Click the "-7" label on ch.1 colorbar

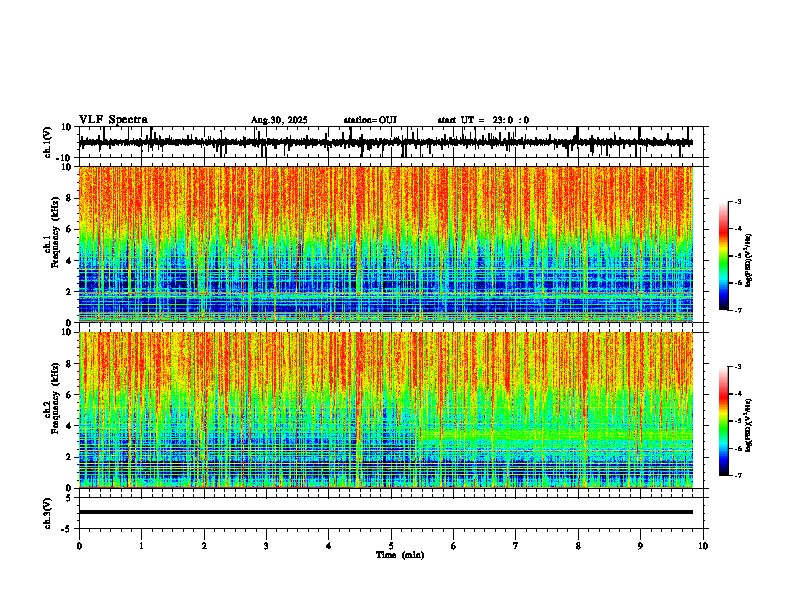pos(737,310)
